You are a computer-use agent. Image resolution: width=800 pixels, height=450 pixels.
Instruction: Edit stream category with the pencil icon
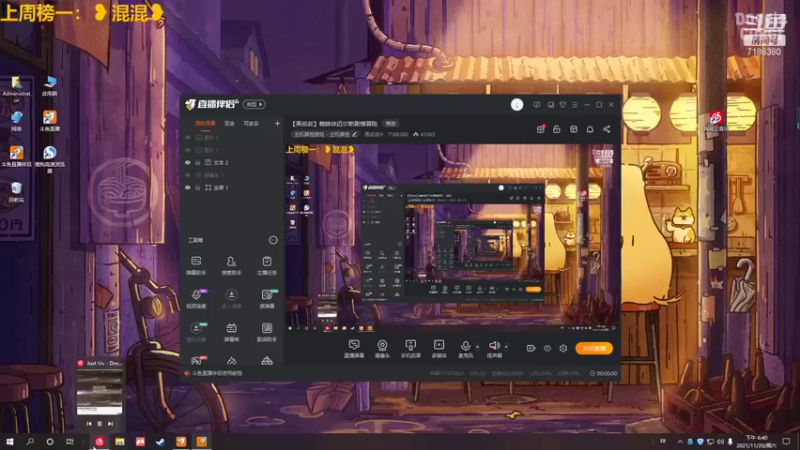(355, 134)
